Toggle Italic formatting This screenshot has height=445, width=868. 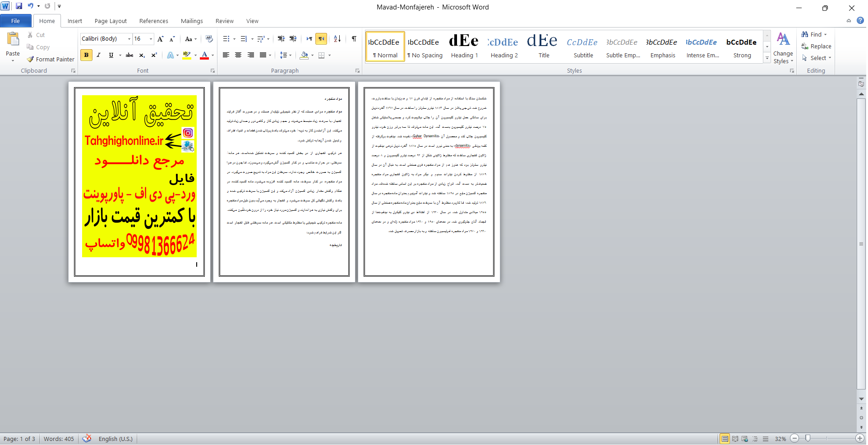point(98,55)
